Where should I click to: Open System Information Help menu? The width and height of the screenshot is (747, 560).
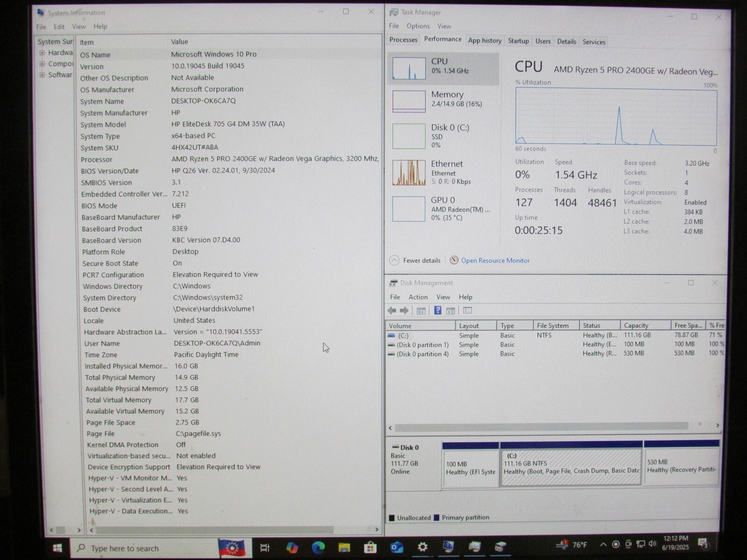[100, 27]
